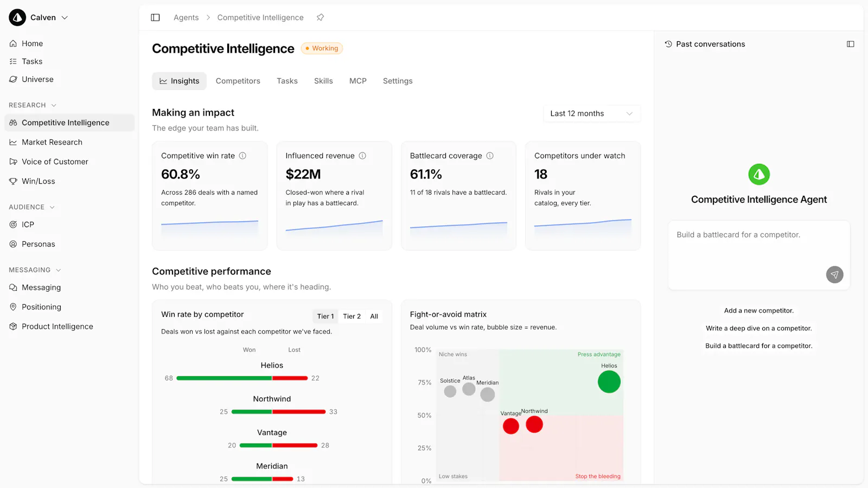Choose 'Add a new competitor.' suggestion
Screen dimensions: 868x488
point(759,311)
